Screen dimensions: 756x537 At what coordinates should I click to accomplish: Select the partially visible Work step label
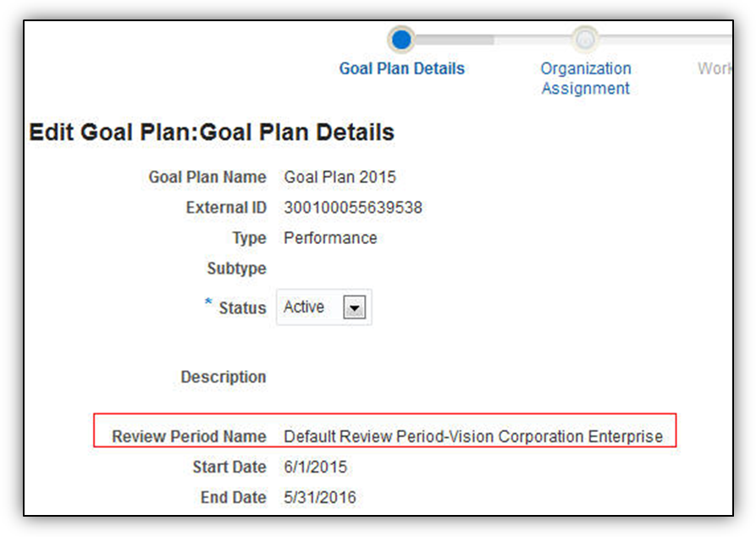714,69
